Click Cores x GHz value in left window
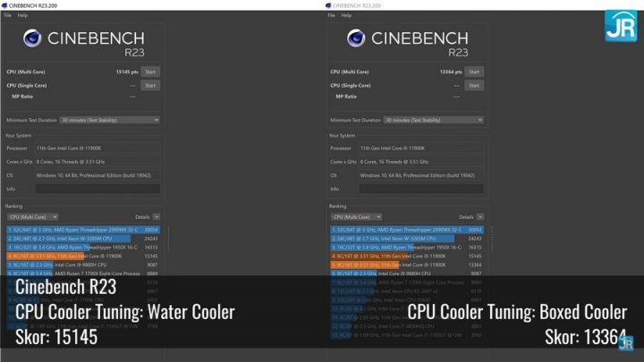 [x=97, y=162]
